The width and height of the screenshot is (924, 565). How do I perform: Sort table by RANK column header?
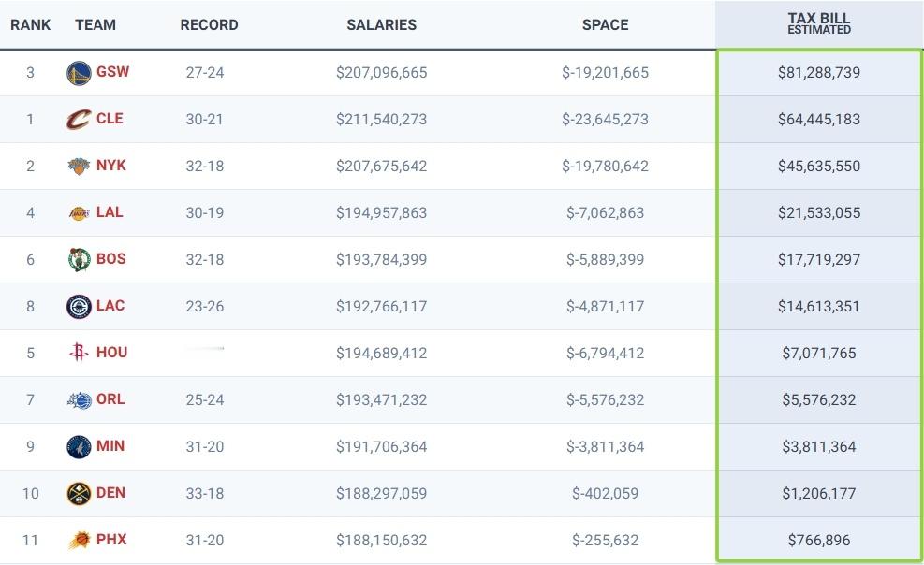31,24
